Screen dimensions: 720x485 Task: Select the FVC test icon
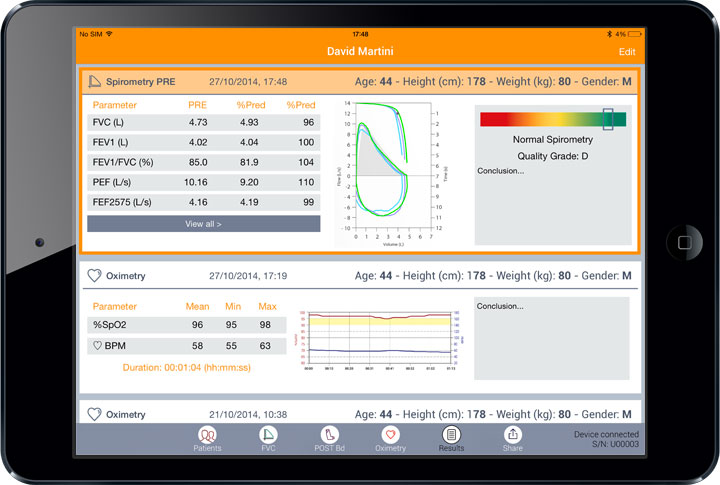268,436
